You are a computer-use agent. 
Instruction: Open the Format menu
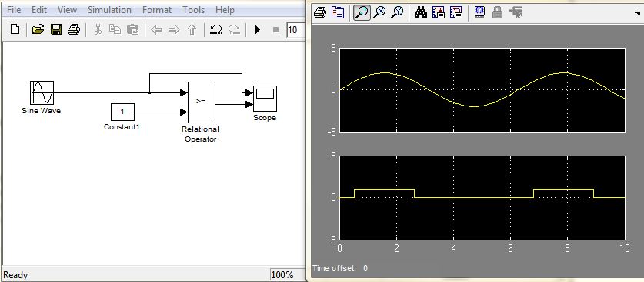[156, 10]
